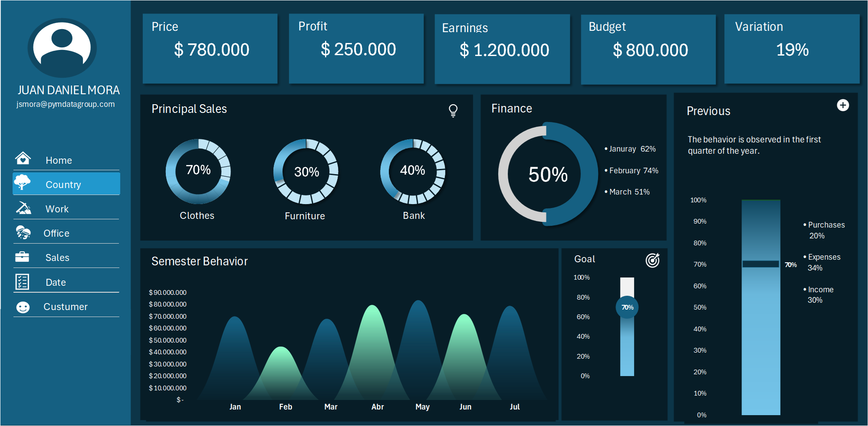This screenshot has height=426, width=868.
Task: Click the email link jsmora@pymdatagroup.com
Action: (66, 104)
